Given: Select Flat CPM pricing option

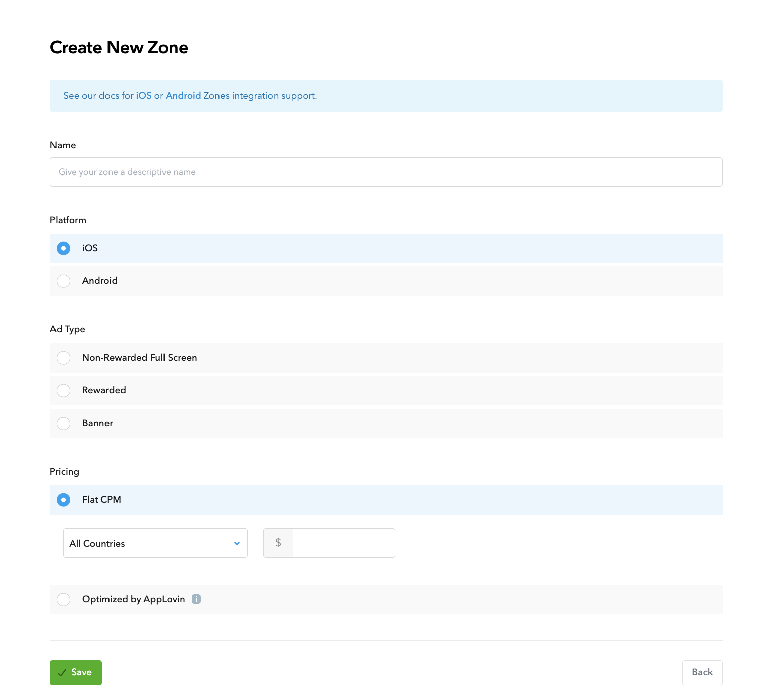Looking at the screenshot, I should pos(64,500).
